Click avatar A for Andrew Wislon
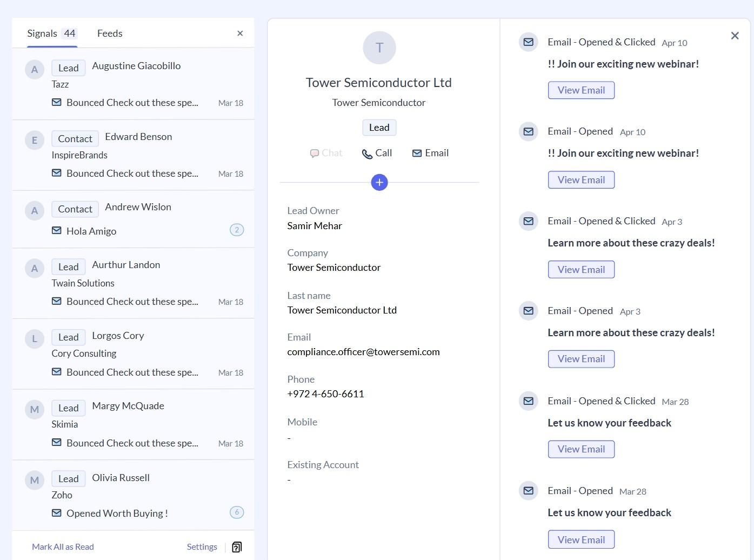 [35, 211]
